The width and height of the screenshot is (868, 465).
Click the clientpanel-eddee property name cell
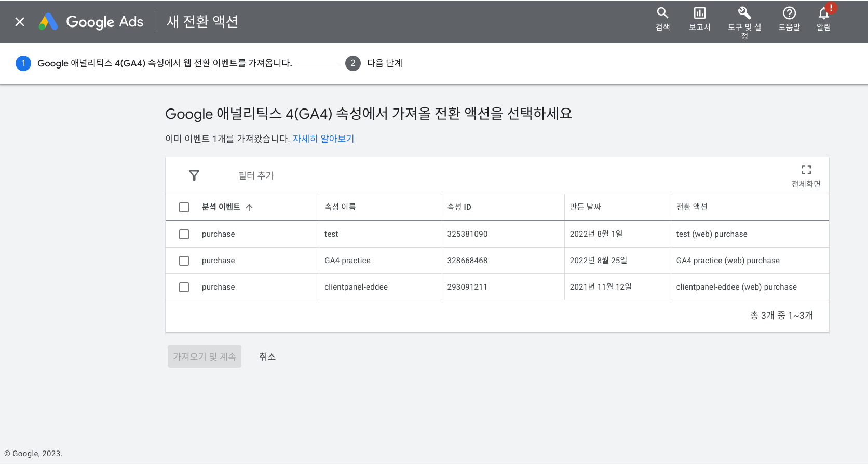click(356, 287)
